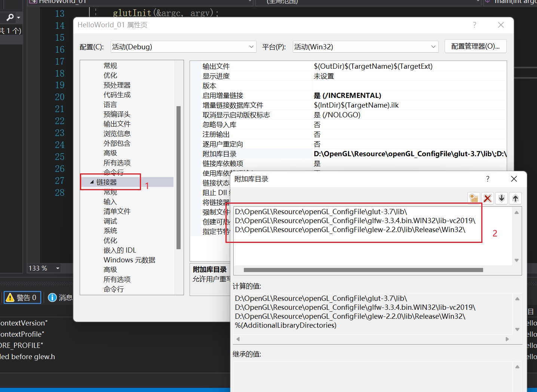Select 调试 in the tree
Viewport: 537px width, 392px height.
point(110,221)
